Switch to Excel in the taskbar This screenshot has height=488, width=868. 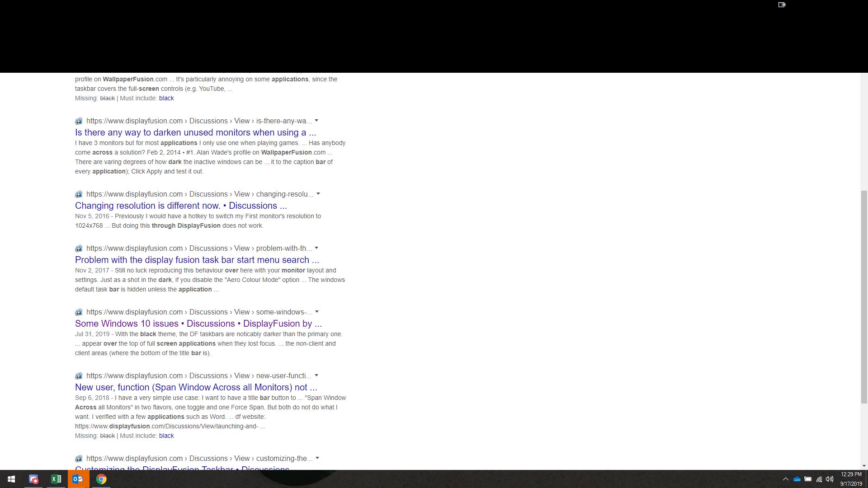[56, 479]
